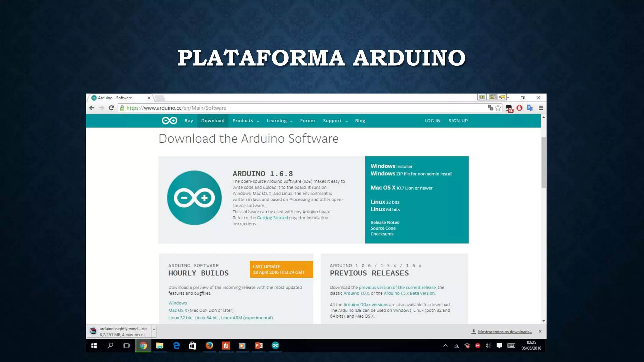The width and height of the screenshot is (644, 362).
Task: Open PowerPoint from the taskbar
Action: coord(259,345)
